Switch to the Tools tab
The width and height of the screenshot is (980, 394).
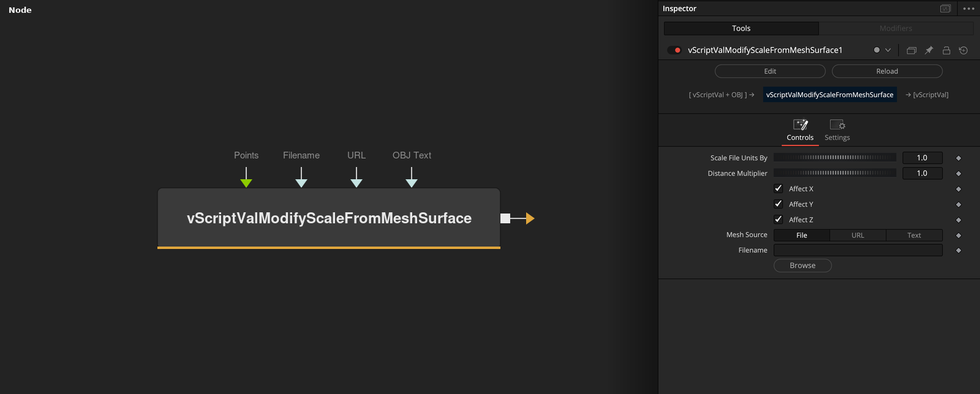(741, 28)
